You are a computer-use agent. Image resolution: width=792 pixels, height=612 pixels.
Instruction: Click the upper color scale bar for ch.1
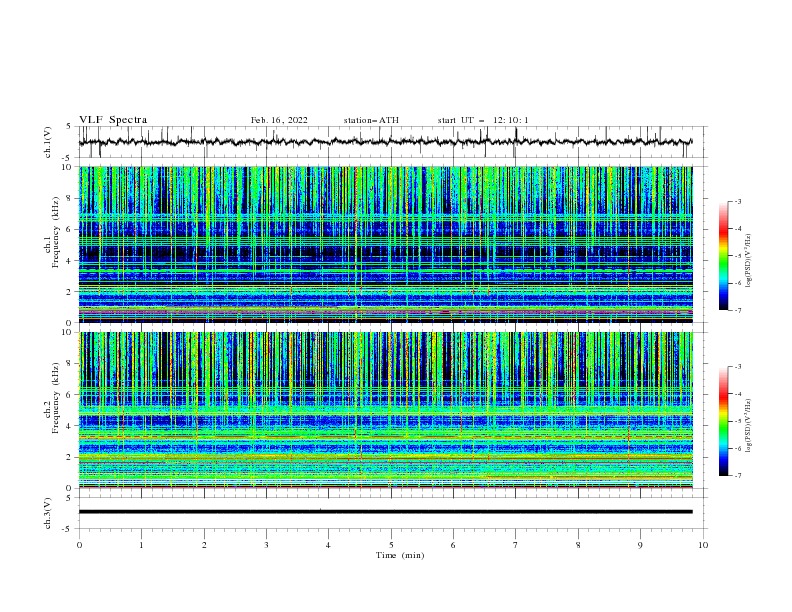pos(724,255)
